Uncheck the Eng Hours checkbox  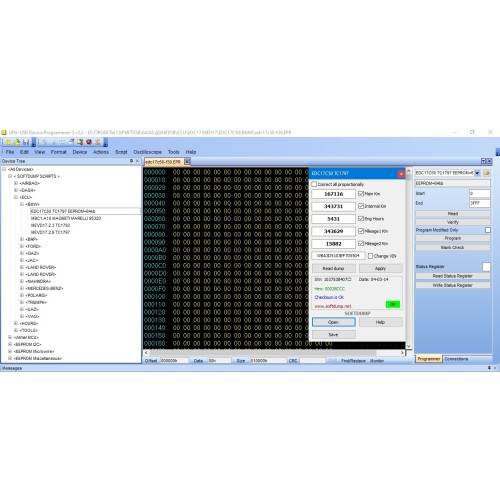(x=361, y=219)
